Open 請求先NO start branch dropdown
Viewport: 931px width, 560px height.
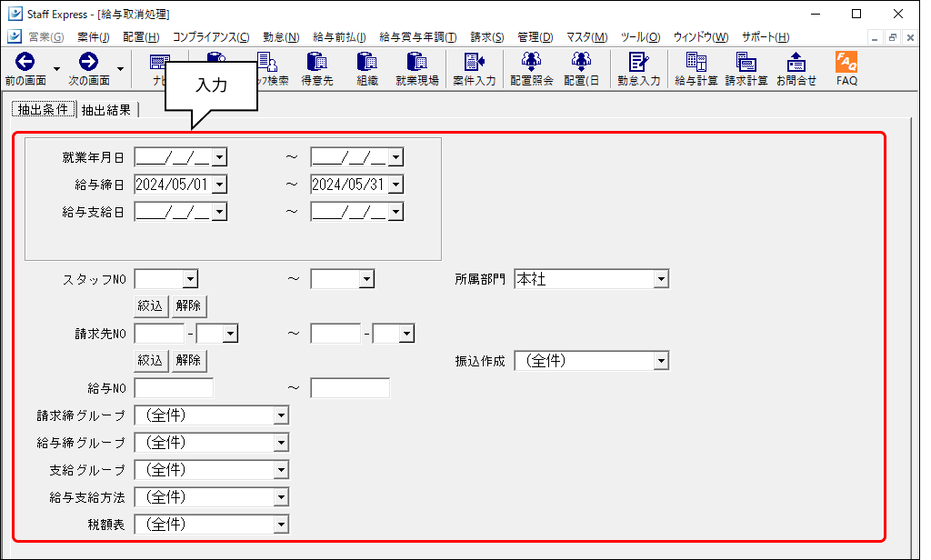tap(230, 334)
